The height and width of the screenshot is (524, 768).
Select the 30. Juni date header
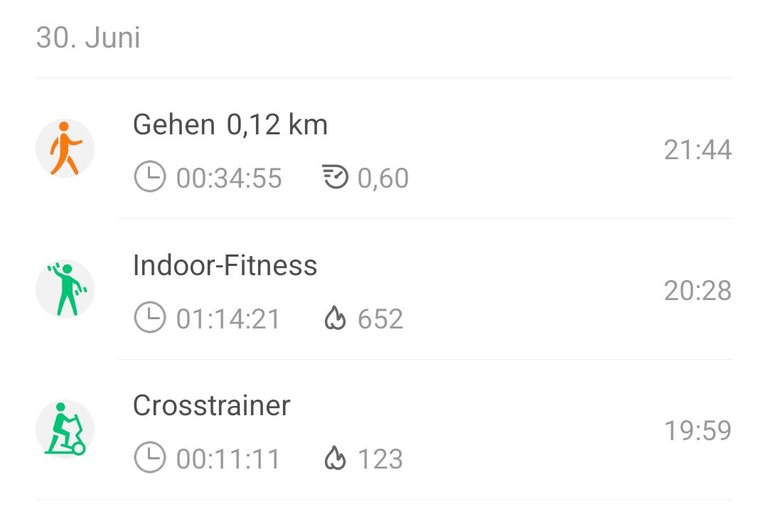(x=88, y=38)
